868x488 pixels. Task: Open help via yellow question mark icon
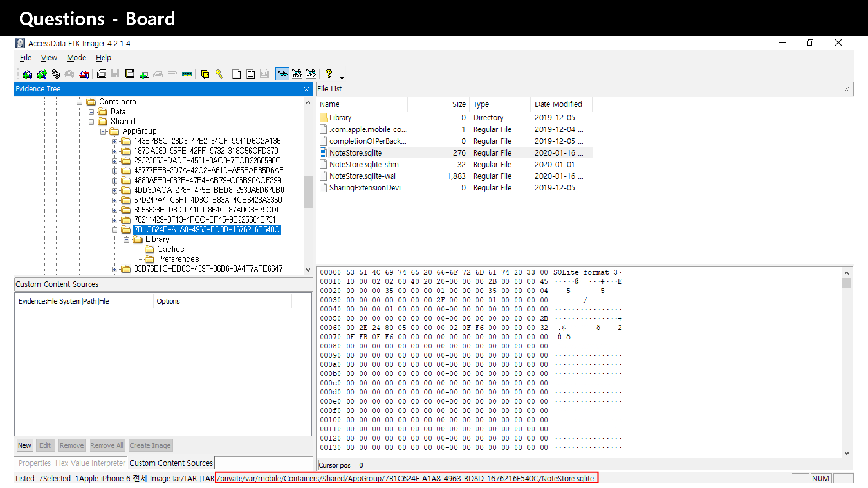[328, 74]
